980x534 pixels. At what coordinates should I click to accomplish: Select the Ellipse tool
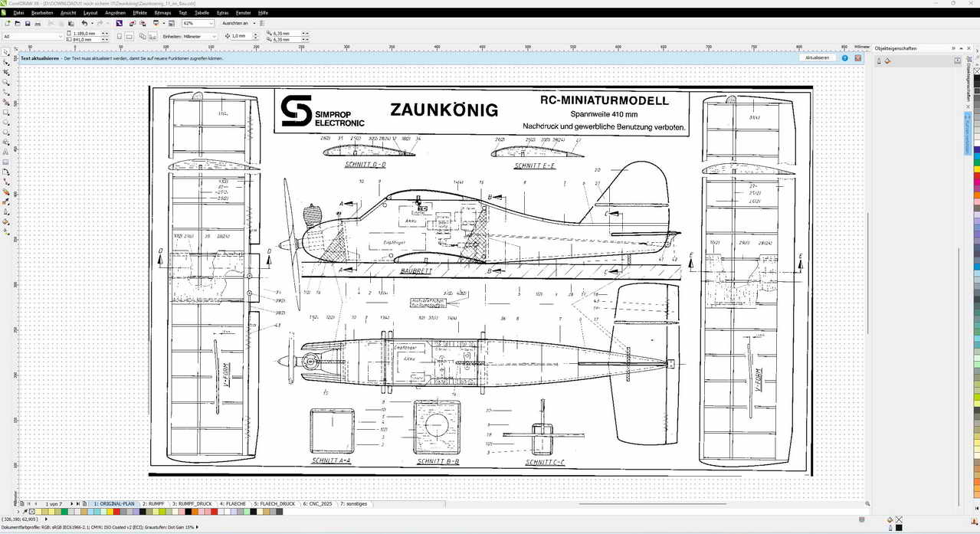[6, 123]
